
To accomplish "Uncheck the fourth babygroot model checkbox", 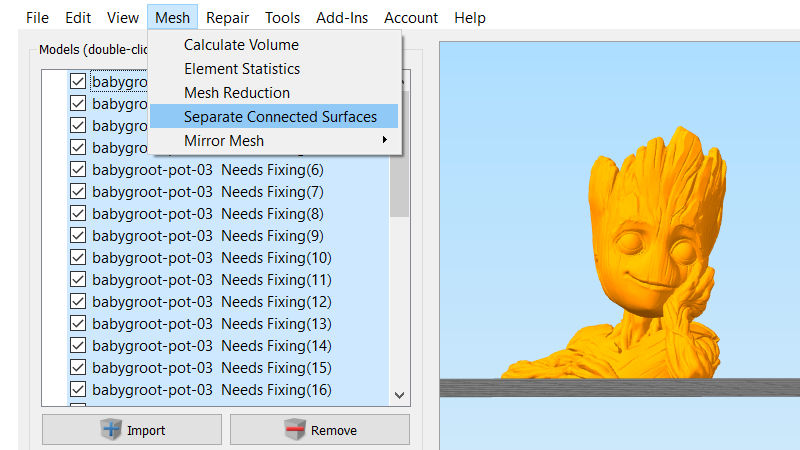I will 78,147.
